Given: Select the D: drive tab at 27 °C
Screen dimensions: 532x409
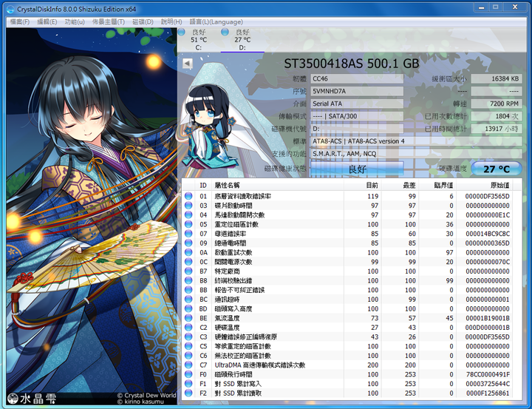Looking at the screenshot, I should point(242,40).
